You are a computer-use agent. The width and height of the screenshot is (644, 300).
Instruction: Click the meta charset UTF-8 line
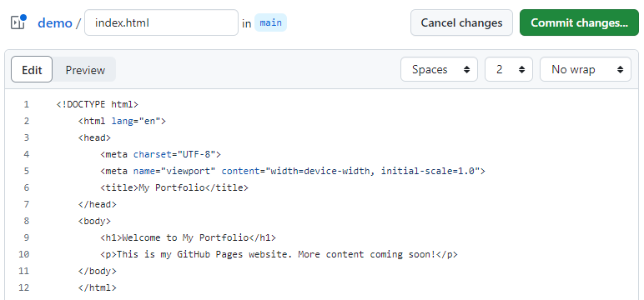161,154
